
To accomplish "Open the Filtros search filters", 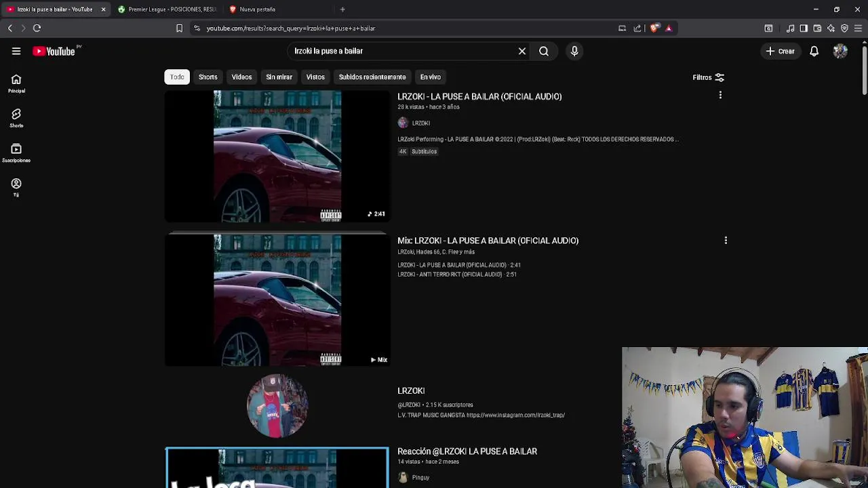I will pos(708,77).
